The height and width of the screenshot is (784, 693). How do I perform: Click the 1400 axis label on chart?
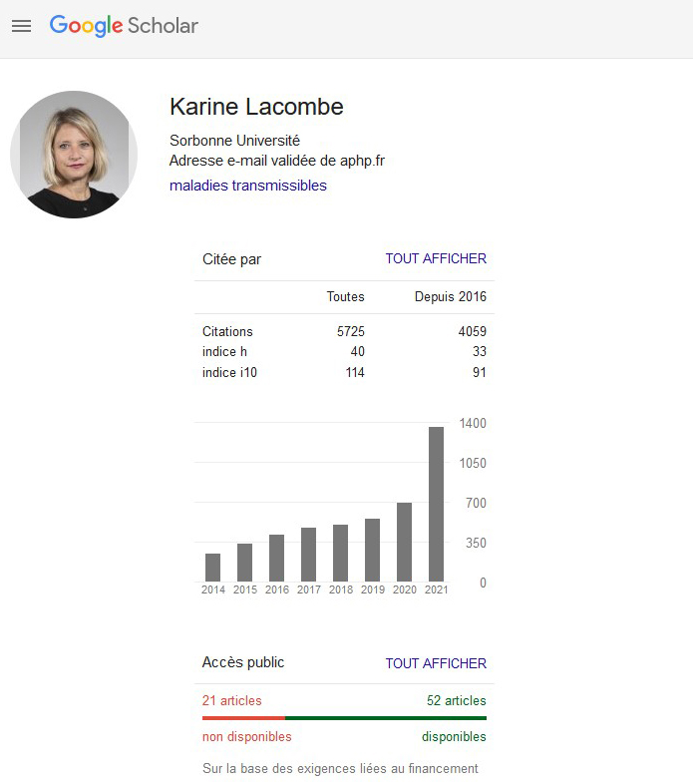pyautogui.click(x=473, y=424)
